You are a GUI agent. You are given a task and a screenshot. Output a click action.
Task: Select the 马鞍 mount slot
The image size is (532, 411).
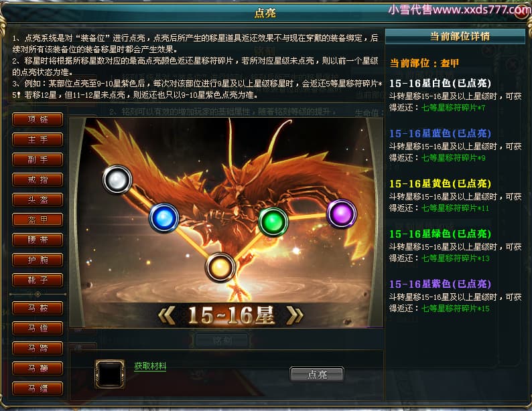38,308
